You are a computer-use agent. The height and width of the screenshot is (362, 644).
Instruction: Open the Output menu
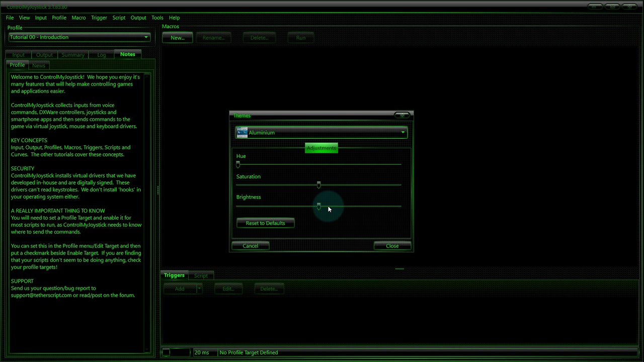pyautogui.click(x=138, y=18)
